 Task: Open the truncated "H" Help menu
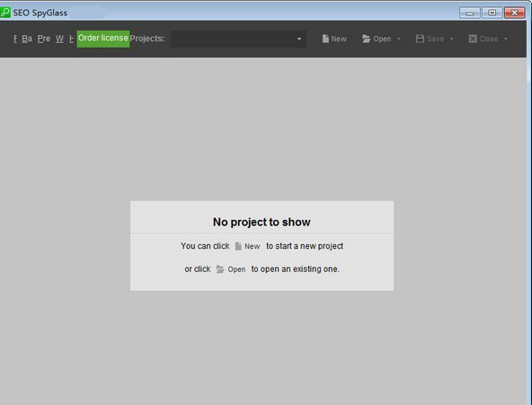tap(71, 39)
